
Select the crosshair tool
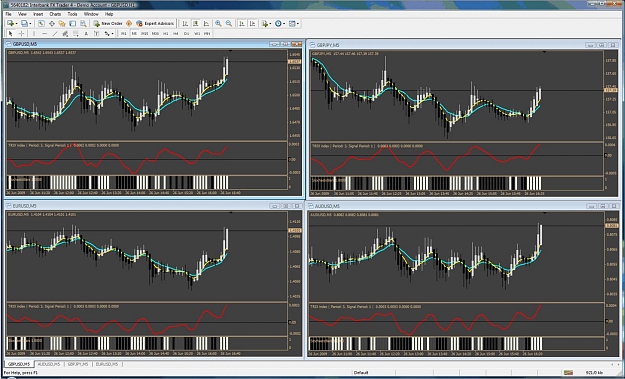click(22, 33)
